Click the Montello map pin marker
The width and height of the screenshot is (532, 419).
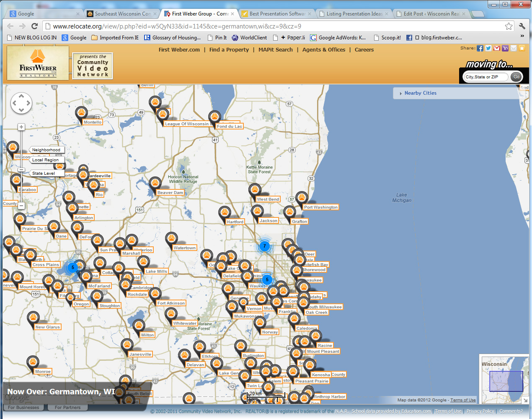(x=81, y=113)
